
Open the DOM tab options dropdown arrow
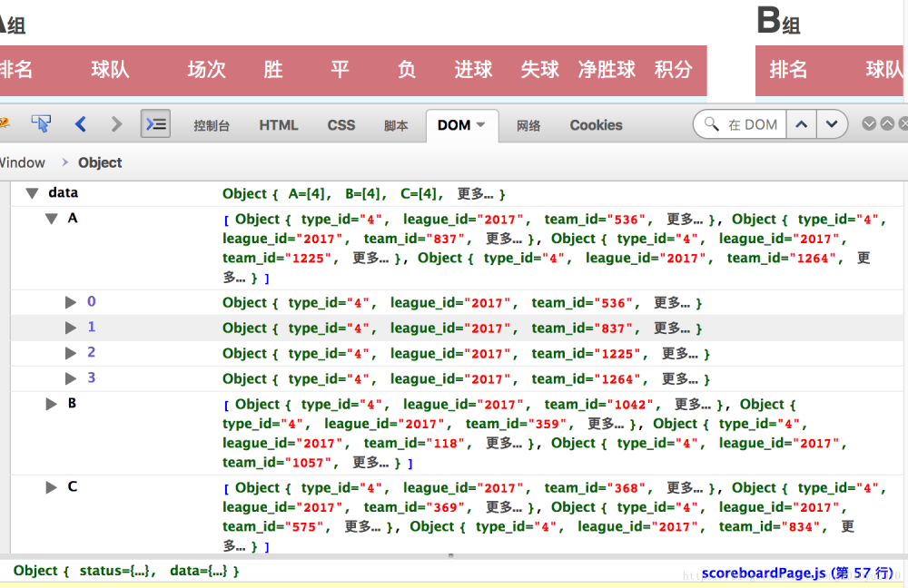(480, 125)
